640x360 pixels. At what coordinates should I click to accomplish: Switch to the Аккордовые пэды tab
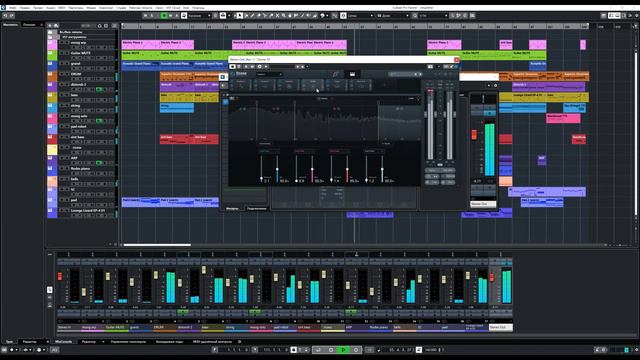169,342
